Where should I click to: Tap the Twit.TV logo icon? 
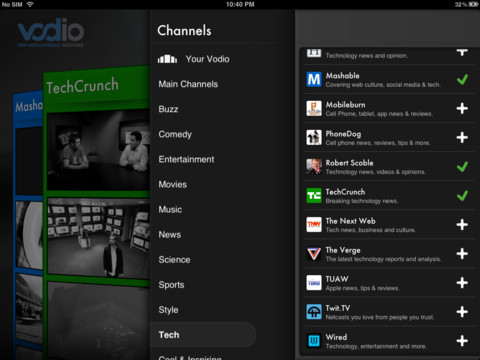pyautogui.click(x=314, y=312)
